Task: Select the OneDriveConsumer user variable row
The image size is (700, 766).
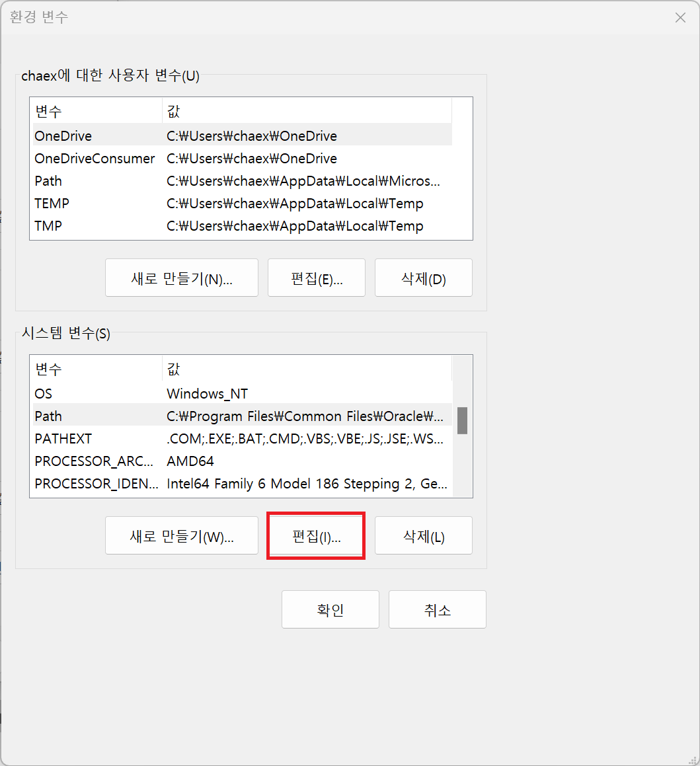Action: tap(243, 158)
